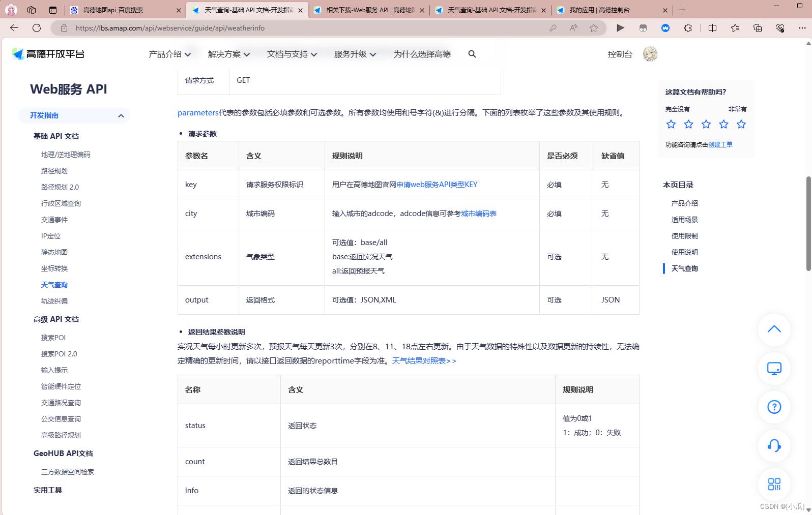Click the play triangle toolbar icon
Image resolution: width=812 pixels, height=515 pixels.
(x=620, y=28)
